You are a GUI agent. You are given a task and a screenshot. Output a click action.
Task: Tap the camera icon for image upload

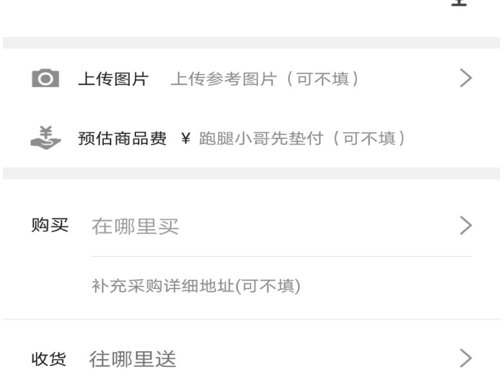coord(45,79)
